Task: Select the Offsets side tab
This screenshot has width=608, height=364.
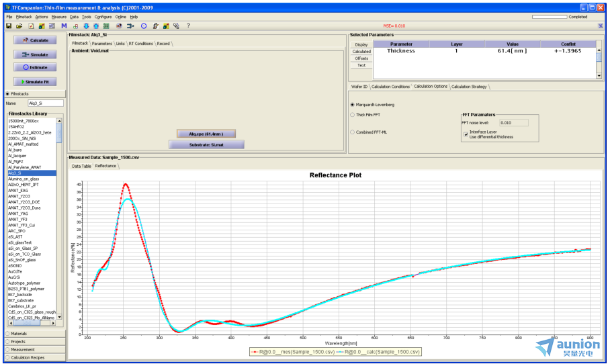Action: tap(361, 58)
